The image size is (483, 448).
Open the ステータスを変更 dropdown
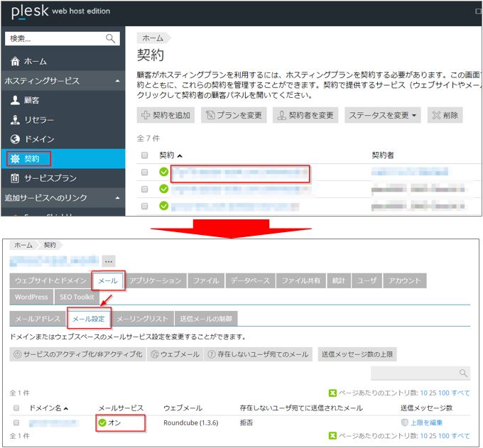[382, 115]
